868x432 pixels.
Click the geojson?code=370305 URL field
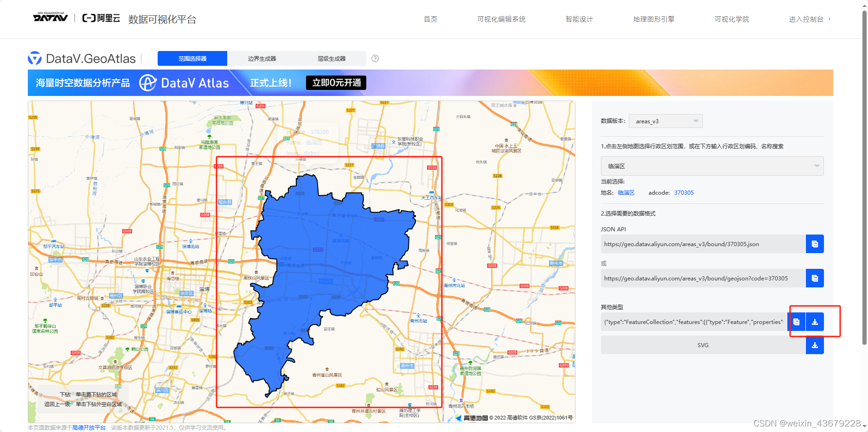tap(703, 278)
